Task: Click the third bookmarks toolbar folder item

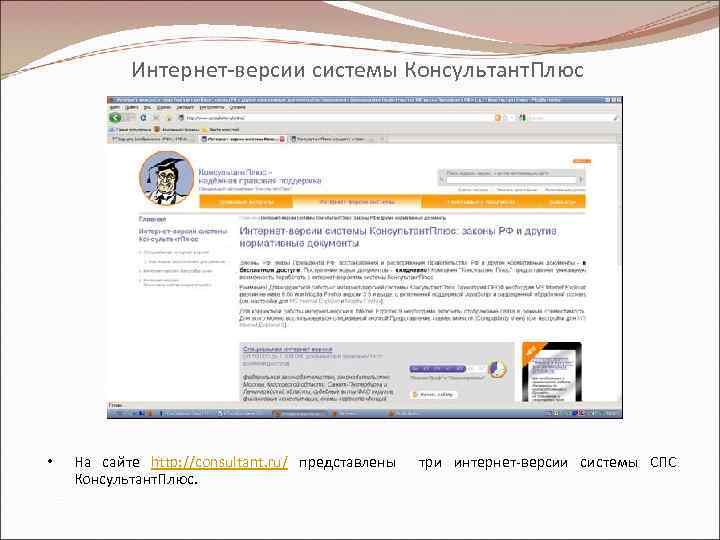Action: (x=221, y=129)
